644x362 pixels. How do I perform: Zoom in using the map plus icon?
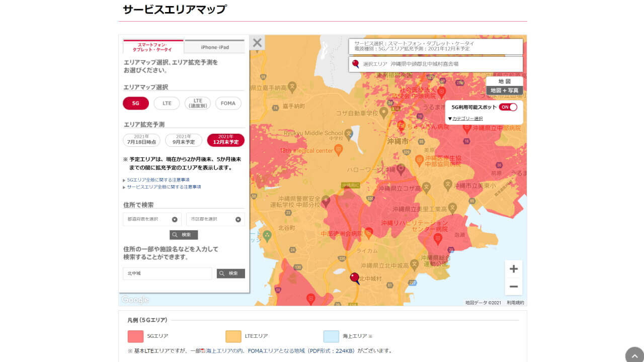513,268
